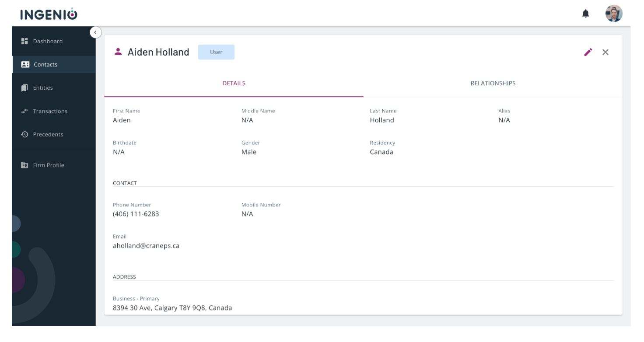Edit contact with pencil icon
644x342 pixels.
coord(588,52)
